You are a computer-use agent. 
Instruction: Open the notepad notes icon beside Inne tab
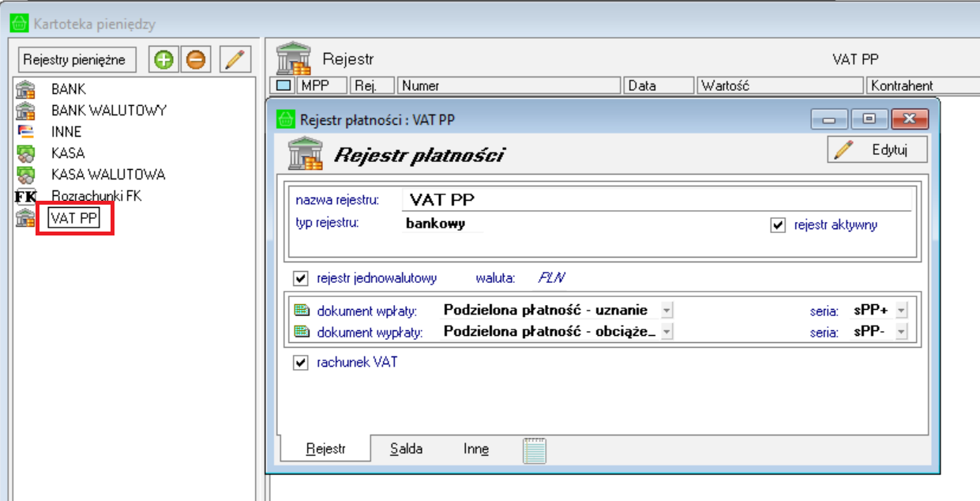tap(535, 450)
